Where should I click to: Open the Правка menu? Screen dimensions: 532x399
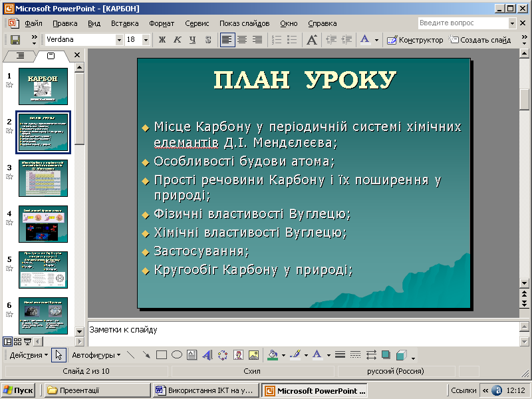coord(65,23)
